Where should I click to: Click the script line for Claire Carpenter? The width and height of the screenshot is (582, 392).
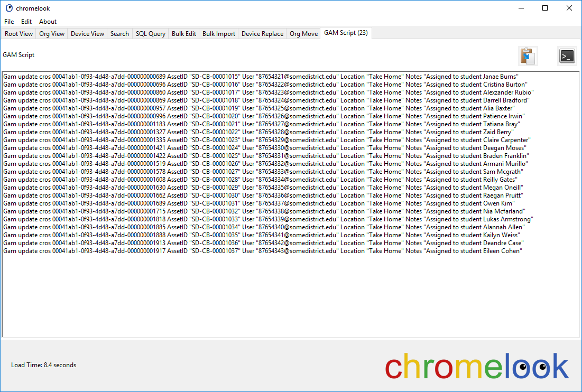(x=267, y=140)
